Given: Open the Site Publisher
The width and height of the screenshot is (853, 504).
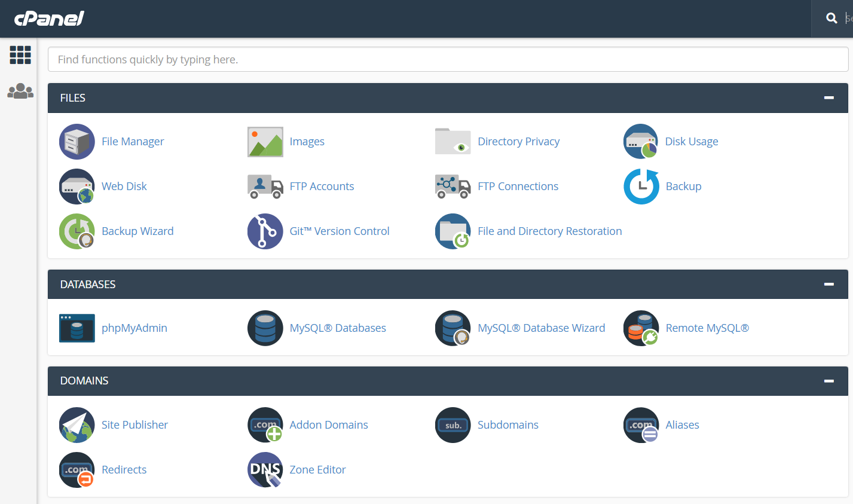Looking at the screenshot, I should coord(134,424).
